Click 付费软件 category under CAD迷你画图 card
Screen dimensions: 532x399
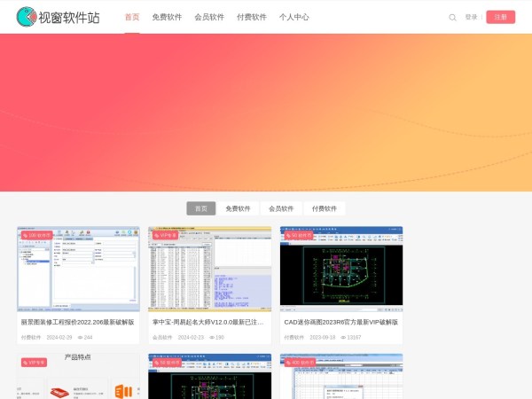pyautogui.click(x=293, y=337)
